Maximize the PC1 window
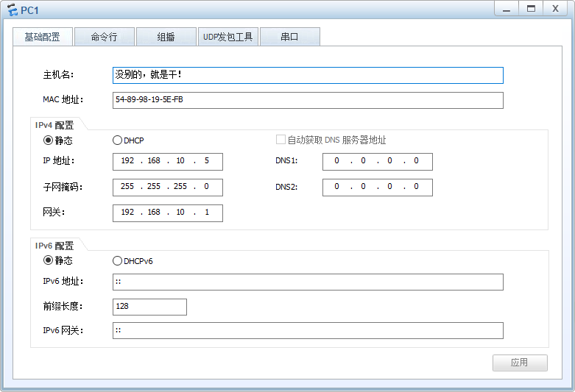575x392 pixels. [531, 9]
